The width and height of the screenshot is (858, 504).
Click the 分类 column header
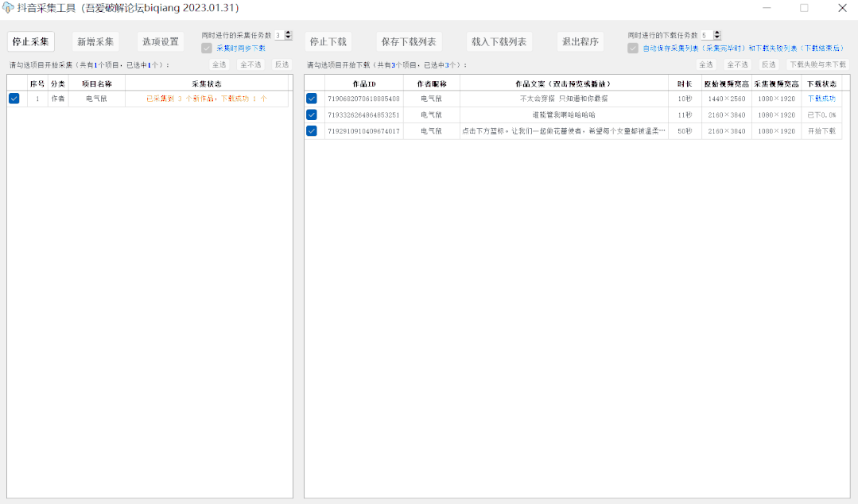pos(58,83)
